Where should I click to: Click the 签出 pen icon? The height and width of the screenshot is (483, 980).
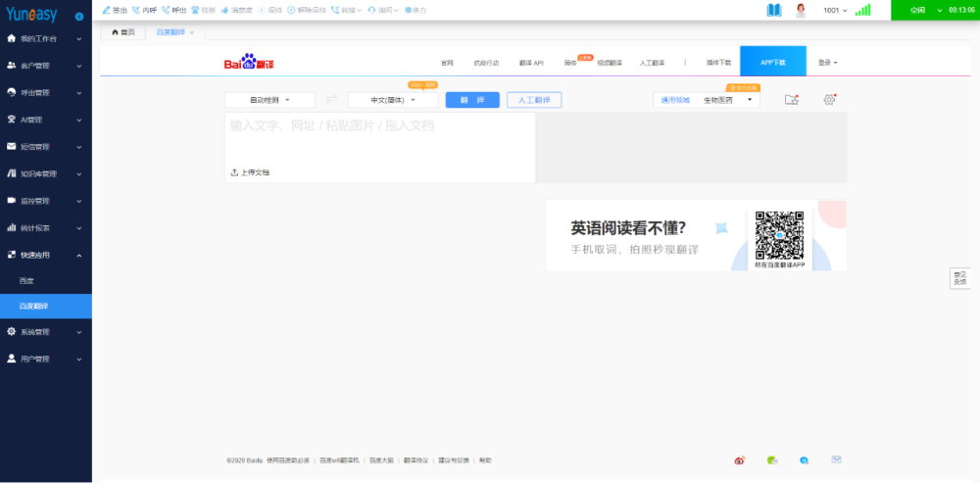pos(106,10)
